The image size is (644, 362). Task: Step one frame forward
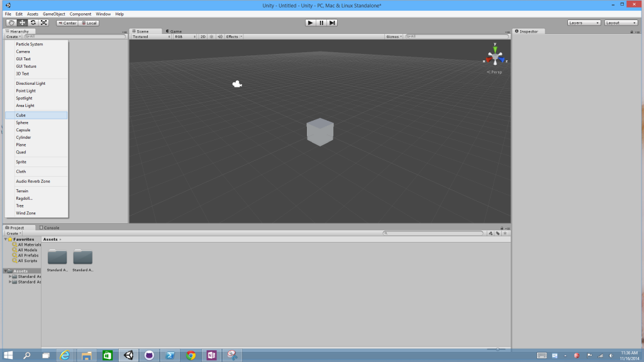click(x=332, y=23)
